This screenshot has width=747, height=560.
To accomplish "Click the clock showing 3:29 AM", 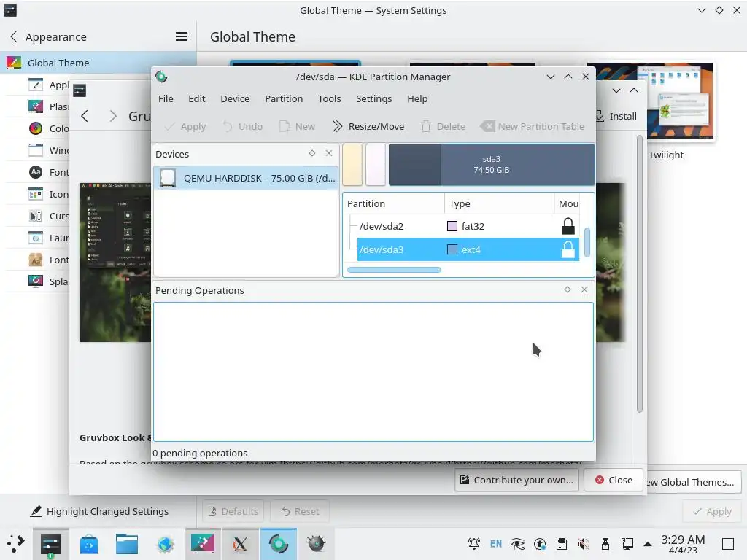I will (683, 544).
